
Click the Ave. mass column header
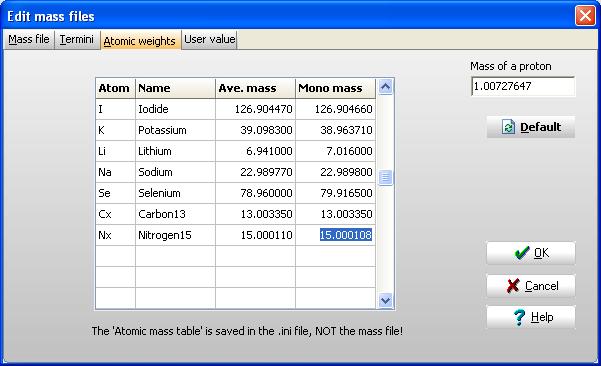(255, 89)
